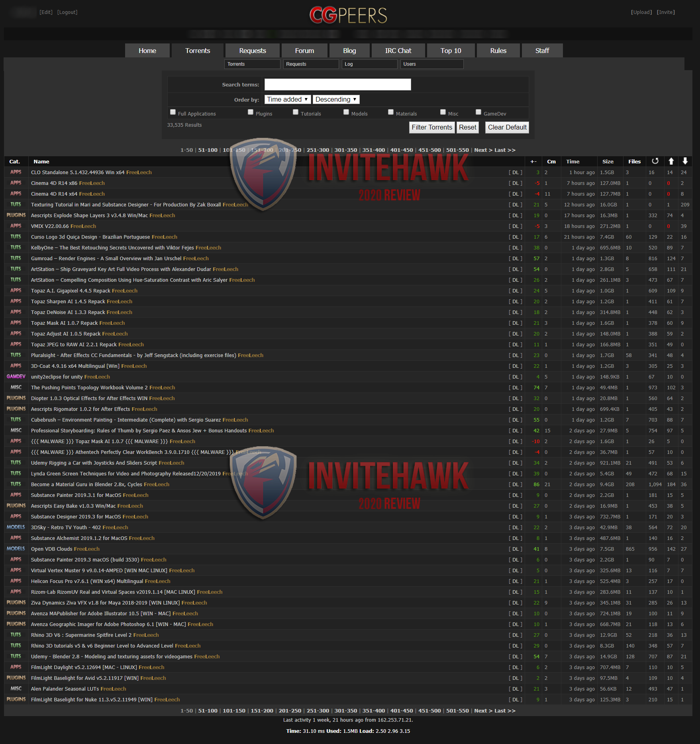Click APPS category icon for VMIX V22.00.66
The height and width of the screenshot is (744, 700).
[16, 226]
